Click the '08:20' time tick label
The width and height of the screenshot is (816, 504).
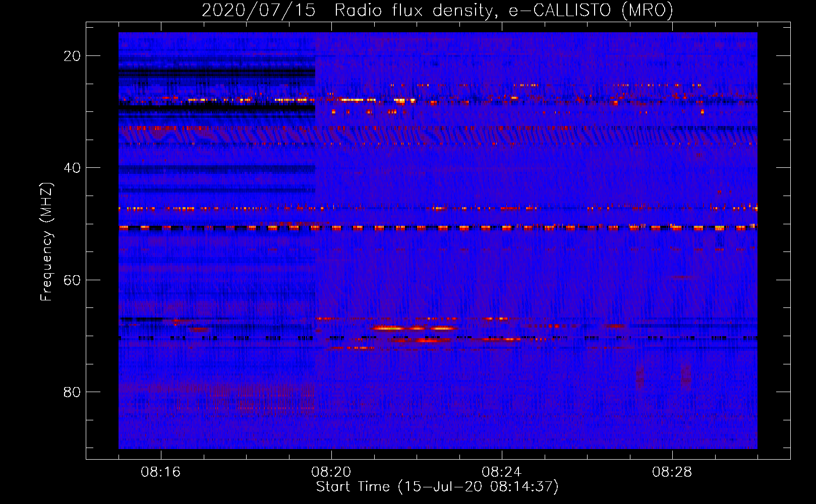(x=331, y=472)
